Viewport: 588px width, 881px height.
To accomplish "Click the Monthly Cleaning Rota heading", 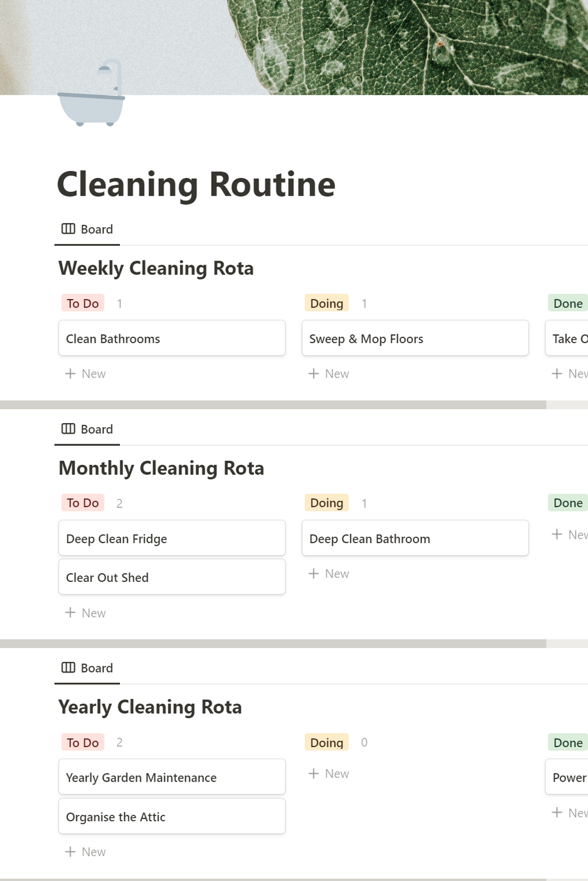I will [161, 468].
